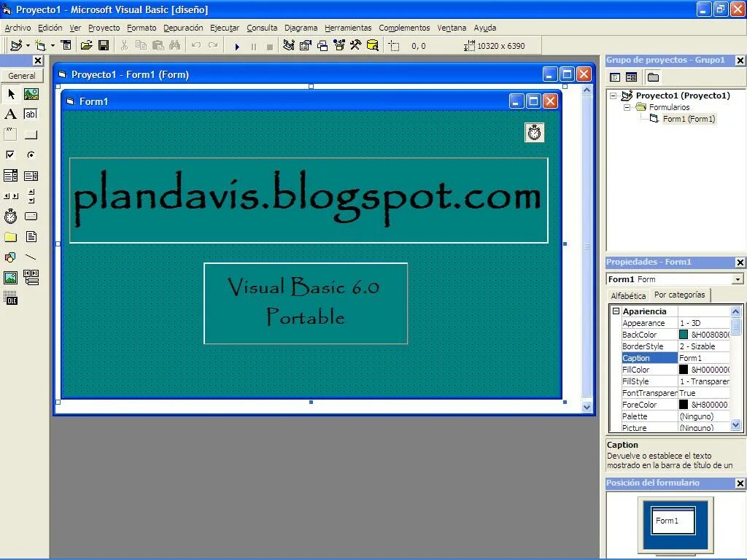Open the Properties Window toolbar icon

pyautogui.click(x=306, y=46)
